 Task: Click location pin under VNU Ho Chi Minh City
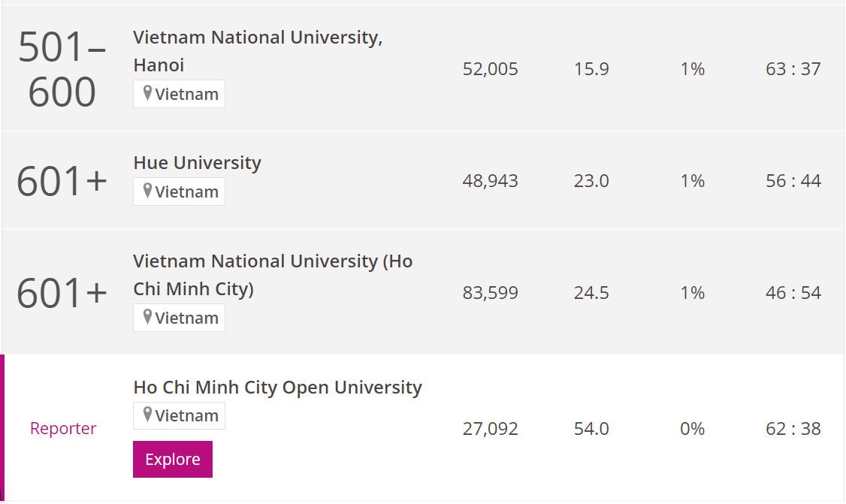coord(147,317)
